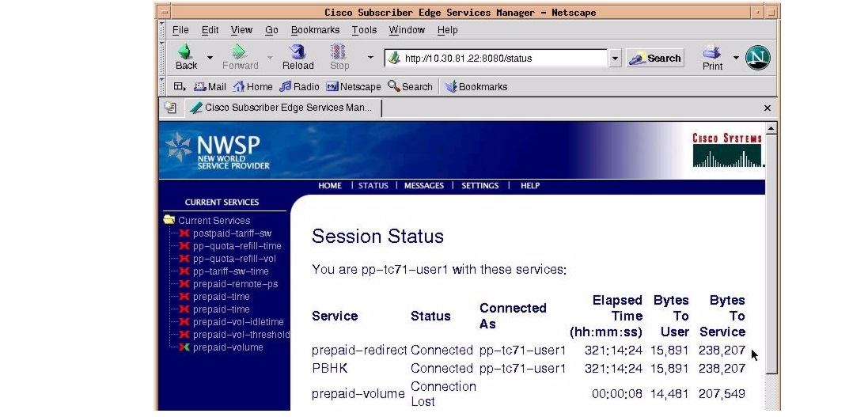The image size is (868, 417).
Task: Click the Cisco Systems logo
Action: [727, 150]
